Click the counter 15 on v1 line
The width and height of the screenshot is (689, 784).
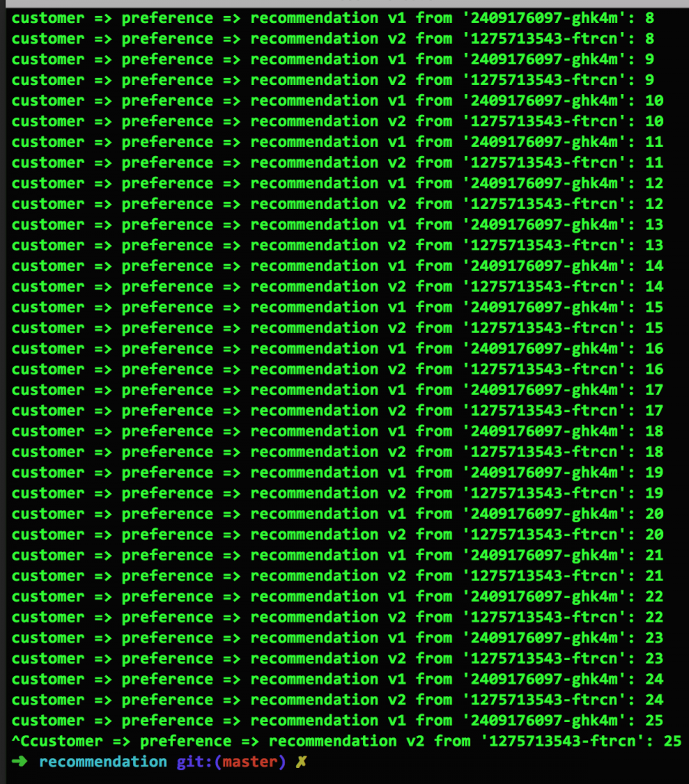tap(654, 307)
